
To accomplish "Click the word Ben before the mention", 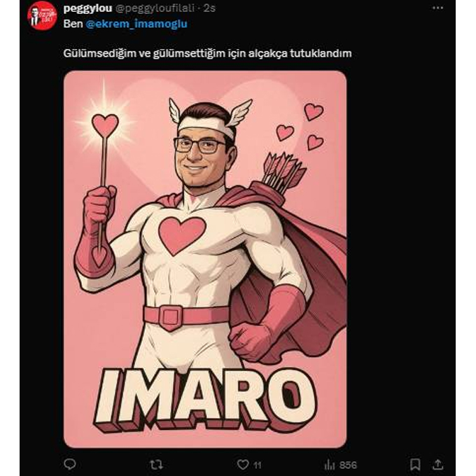I will click(x=73, y=24).
